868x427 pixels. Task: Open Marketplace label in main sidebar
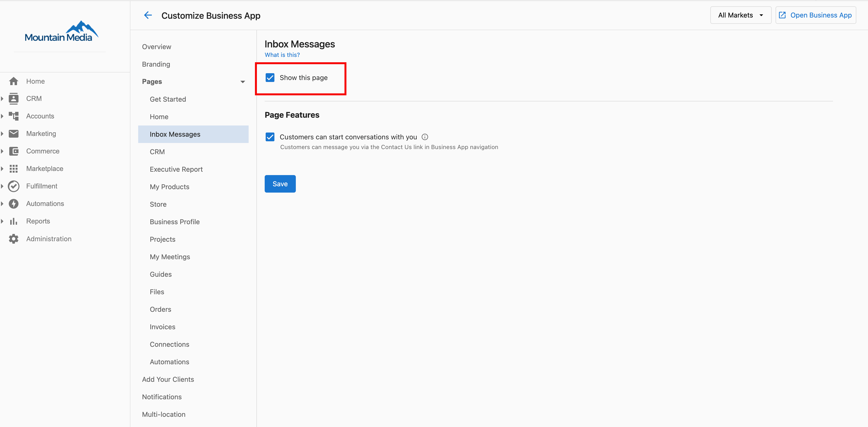pyautogui.click(x=45, y=169)
